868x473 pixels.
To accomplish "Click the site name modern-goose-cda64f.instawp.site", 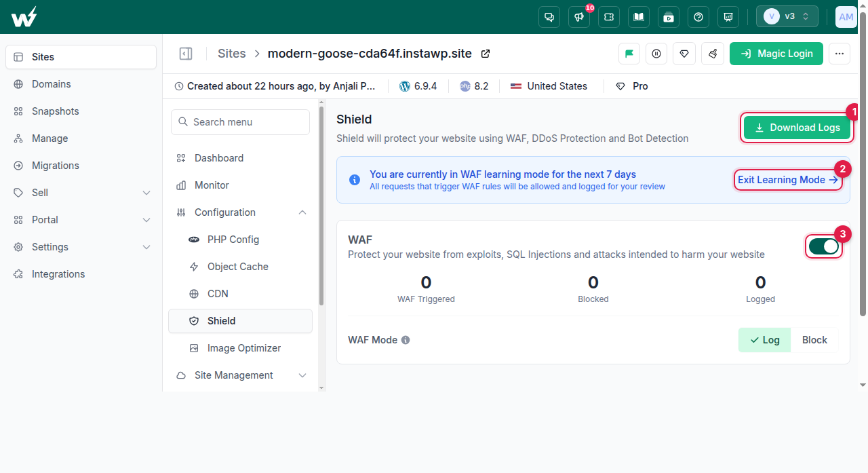I will (370, 54).
